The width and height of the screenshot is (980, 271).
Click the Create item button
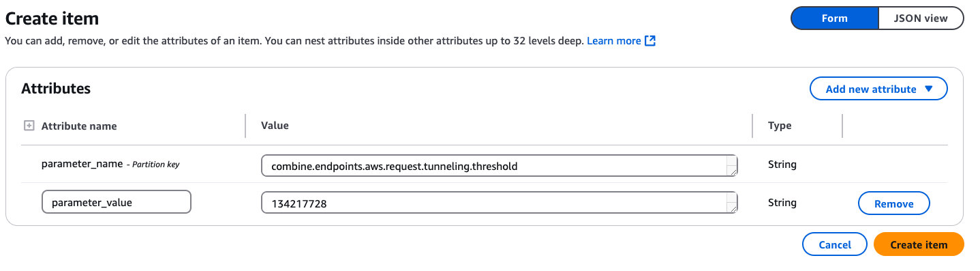[x=919, y=244]
